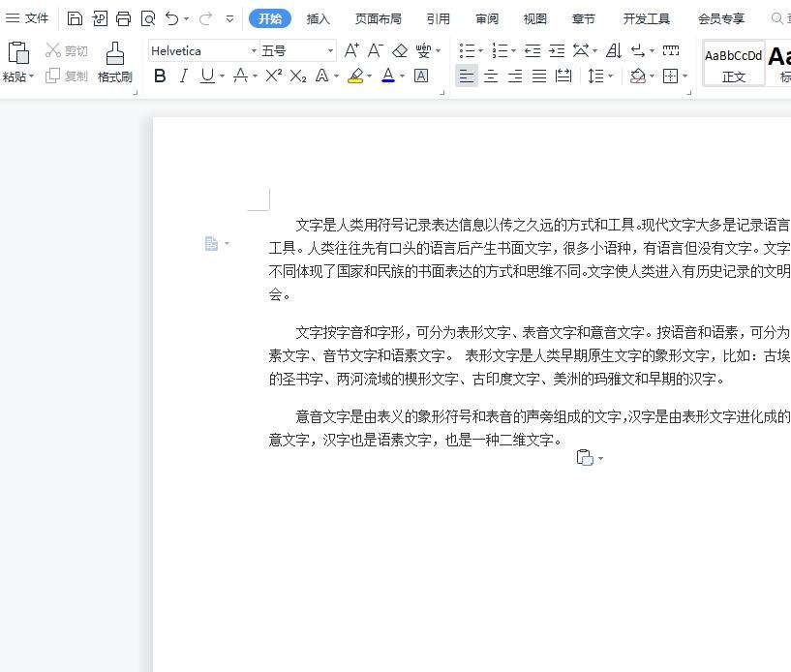Open the 开发工具 Developer Tools tab

(x=646, y=18)
